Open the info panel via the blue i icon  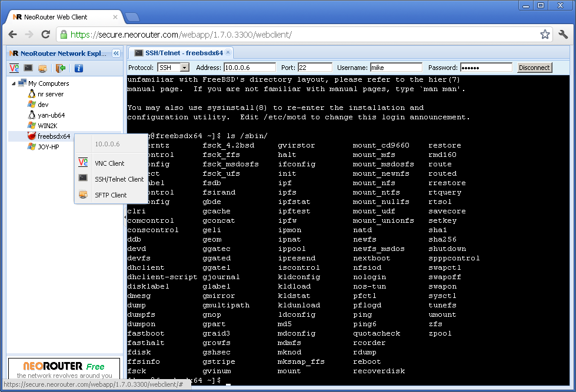[78, 68]
